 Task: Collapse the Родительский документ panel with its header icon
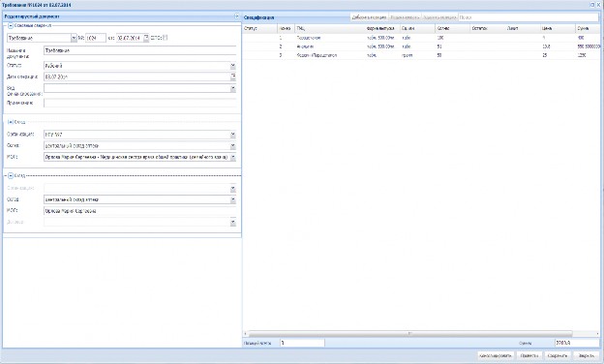click(237, 16)
